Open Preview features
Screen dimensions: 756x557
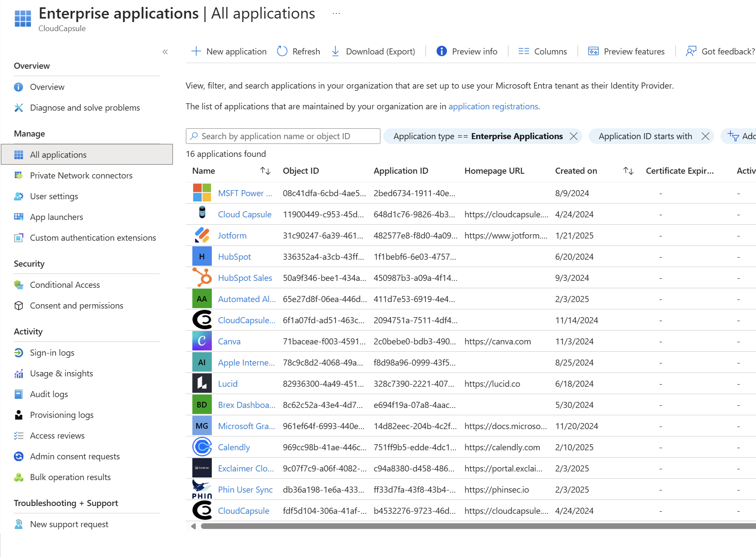pos(626,51)
